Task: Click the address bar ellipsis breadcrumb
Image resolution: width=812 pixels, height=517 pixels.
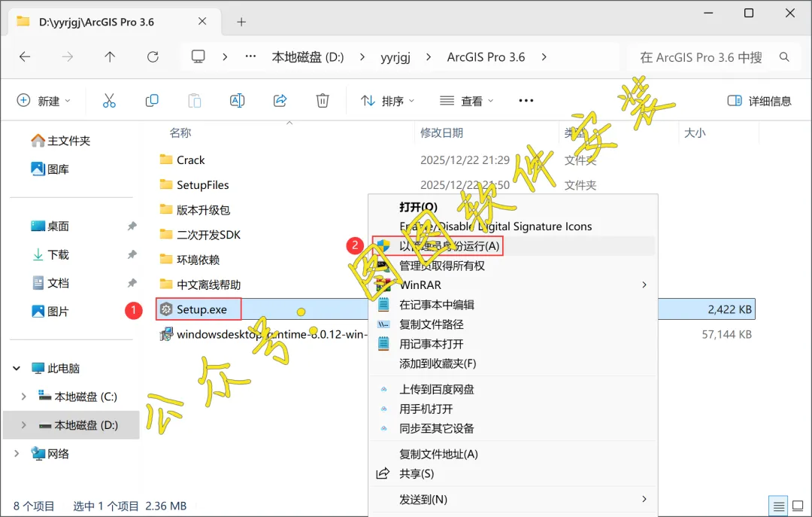Action: tap(250, 56)
